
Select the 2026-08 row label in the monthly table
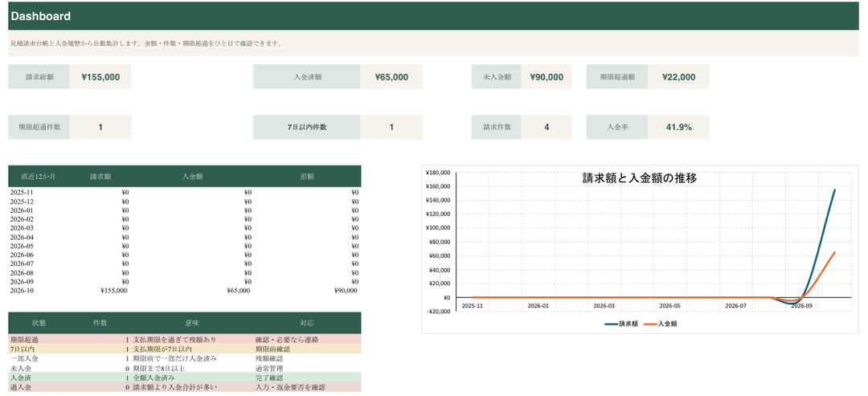(x=22, y=272)
